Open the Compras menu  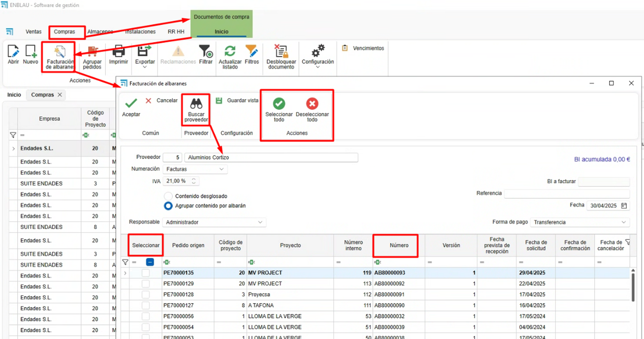point(65,32)
